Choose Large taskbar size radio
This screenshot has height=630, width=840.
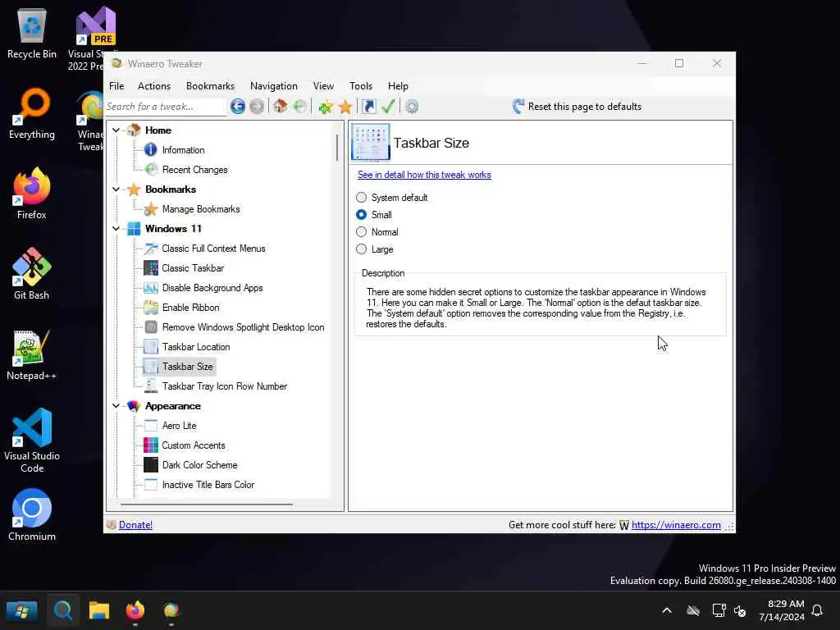(362, 249)
